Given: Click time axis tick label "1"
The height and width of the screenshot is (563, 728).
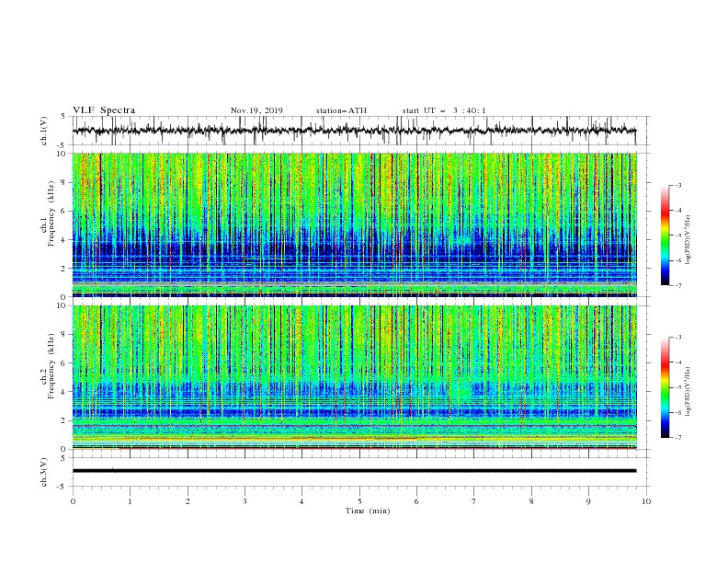Looking at the screenshot, I should click(x=130, y=501).
